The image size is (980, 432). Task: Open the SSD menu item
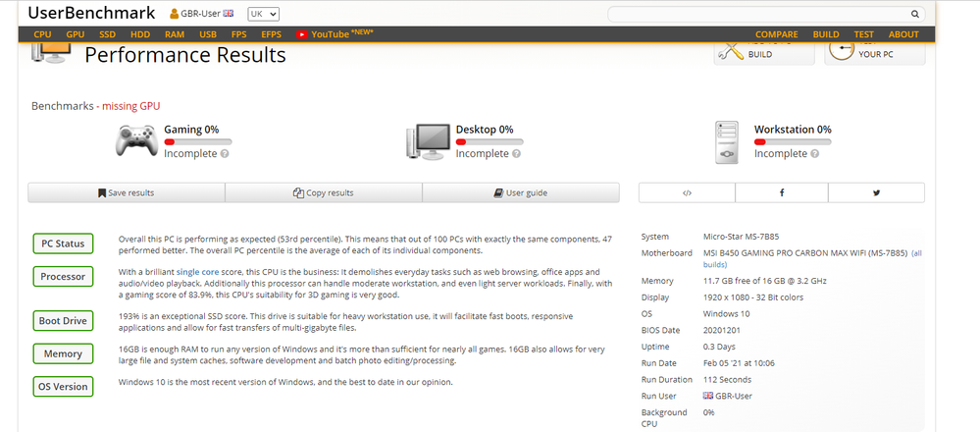coord(108,34)
